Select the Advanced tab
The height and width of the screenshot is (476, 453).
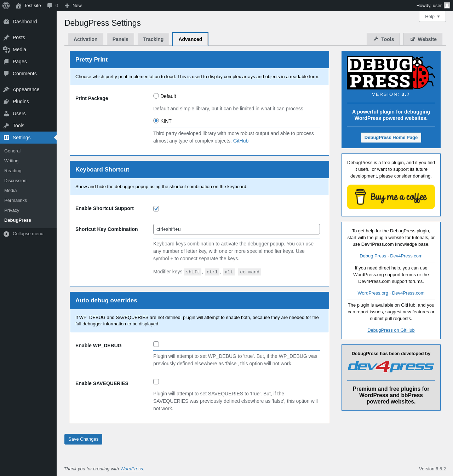(x=190, y=39)
